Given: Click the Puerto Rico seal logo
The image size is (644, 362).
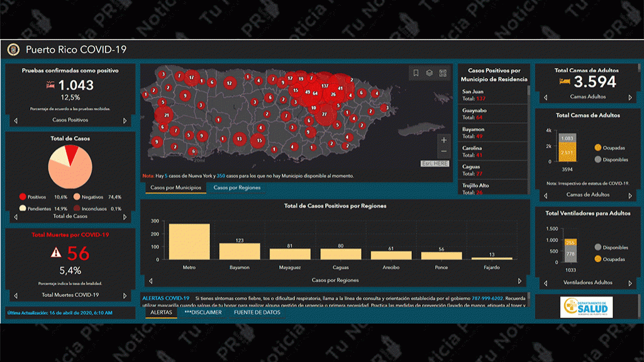Looking at the screenshot, I should pyautogui.click(x=13, y=50).
